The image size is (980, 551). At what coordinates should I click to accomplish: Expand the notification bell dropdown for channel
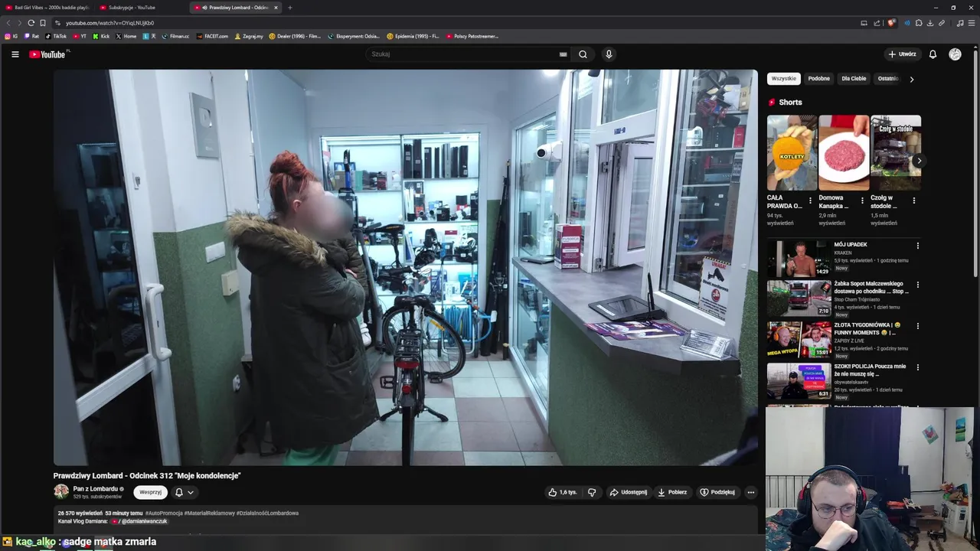185,492
